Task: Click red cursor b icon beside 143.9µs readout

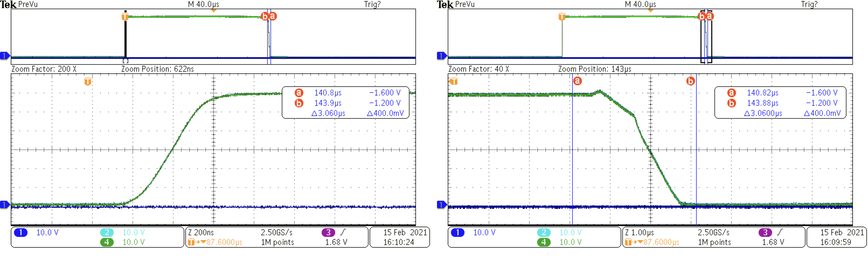Action: tap(299, 103)
